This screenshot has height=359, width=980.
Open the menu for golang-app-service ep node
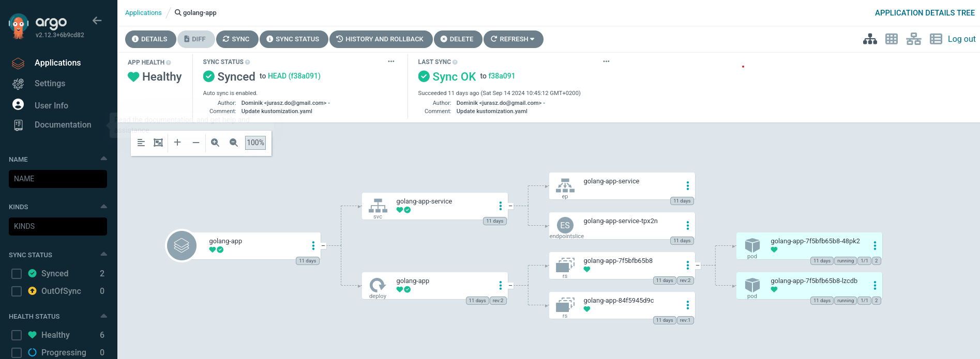687,186
